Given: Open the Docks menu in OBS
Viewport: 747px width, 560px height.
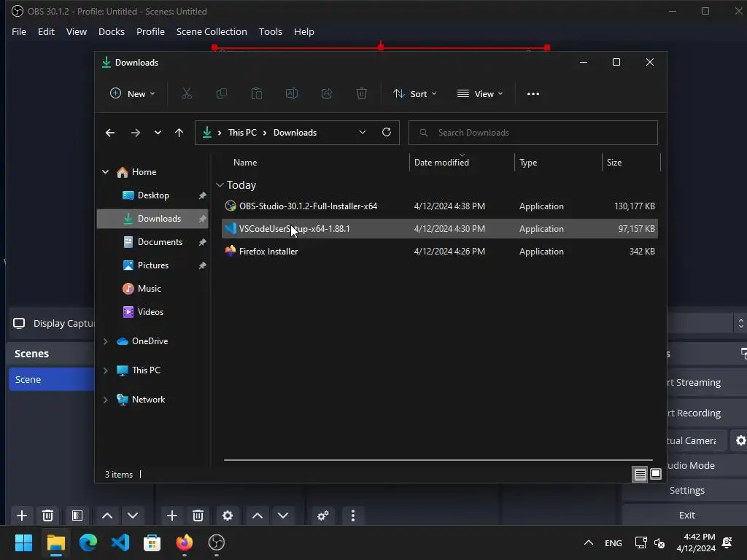Looking at the screenshot, I should tap(112, 31).
